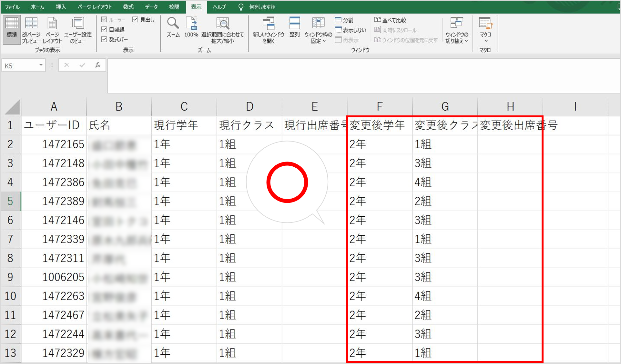Select the 標準 (Normal) view icon
621x364 pixels.
coord(12,24)
